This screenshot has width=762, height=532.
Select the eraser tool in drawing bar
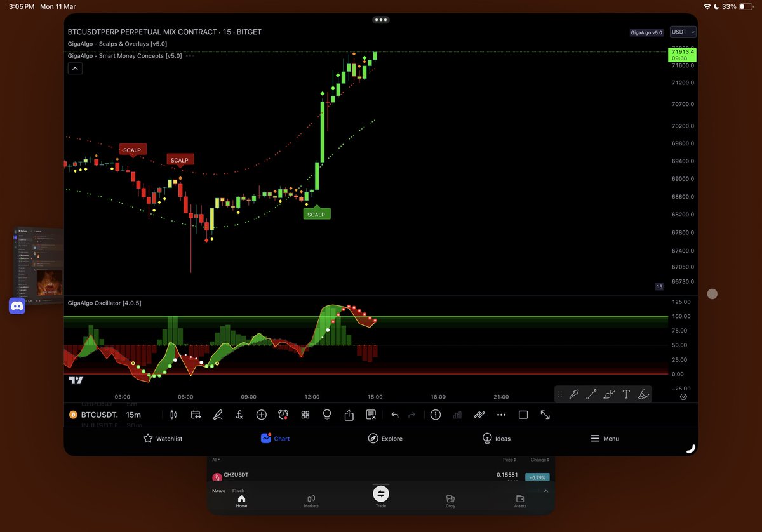(x=643, y=394)
